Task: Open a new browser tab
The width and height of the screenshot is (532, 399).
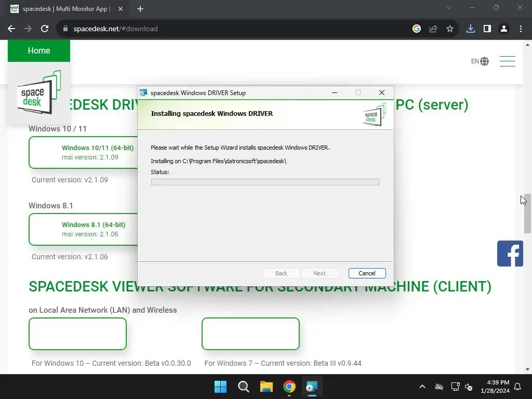Action: (x=140, y=9)
